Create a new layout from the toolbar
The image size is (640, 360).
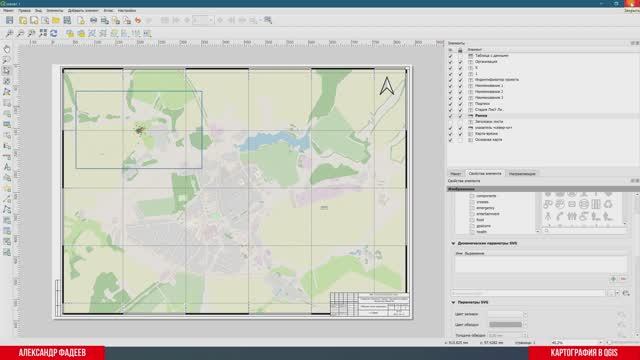coord(23,20)
